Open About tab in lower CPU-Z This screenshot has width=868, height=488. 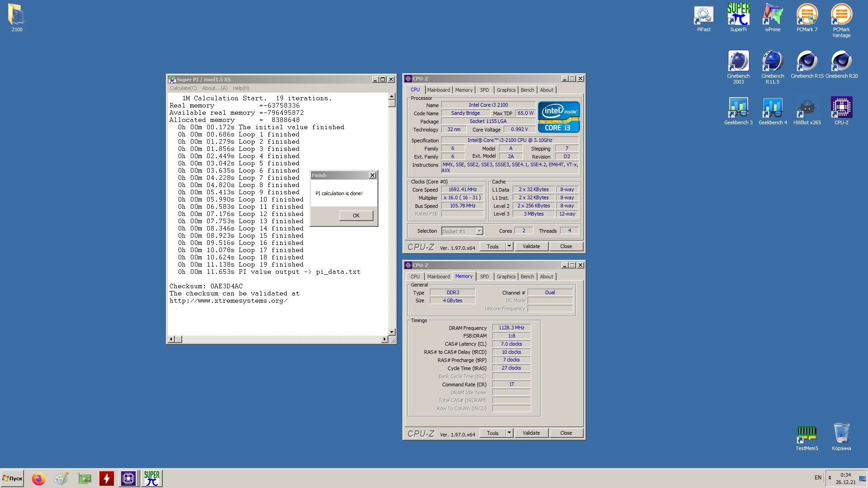546,277
